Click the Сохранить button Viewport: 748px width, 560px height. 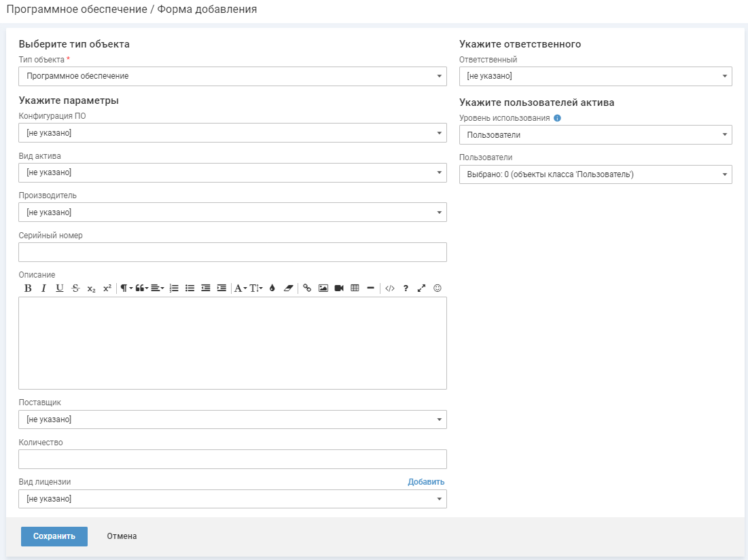click(54, 536)
